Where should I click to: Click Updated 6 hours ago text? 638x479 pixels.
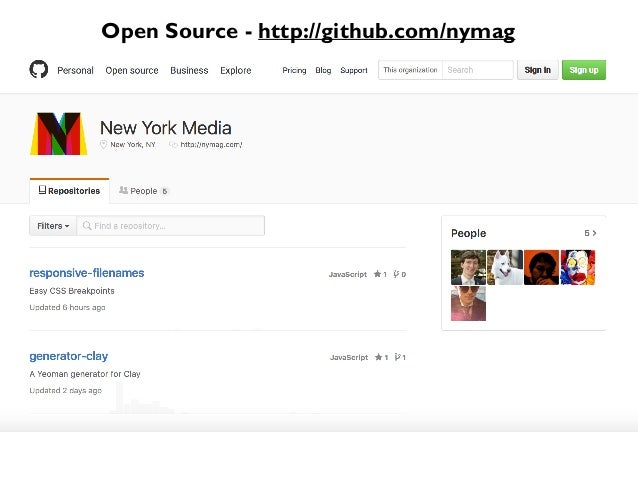coord(67,307)
